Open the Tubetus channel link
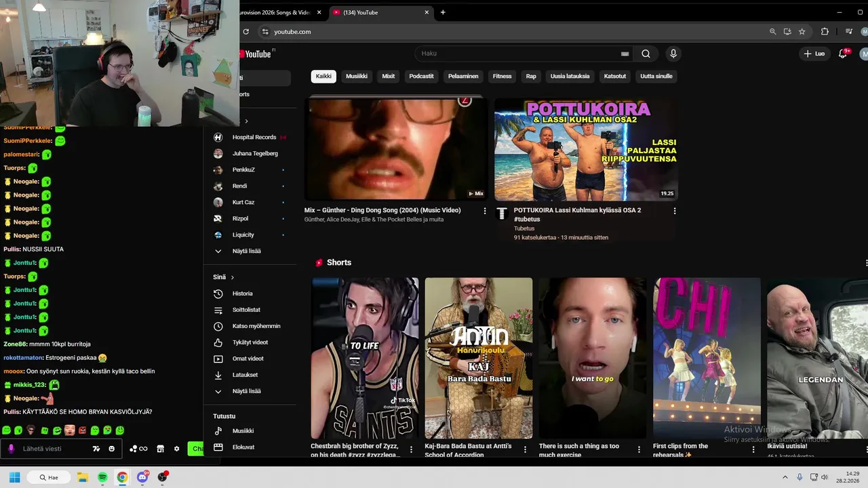The height and width of the screenshot is (488, 868). pos(524,228)
